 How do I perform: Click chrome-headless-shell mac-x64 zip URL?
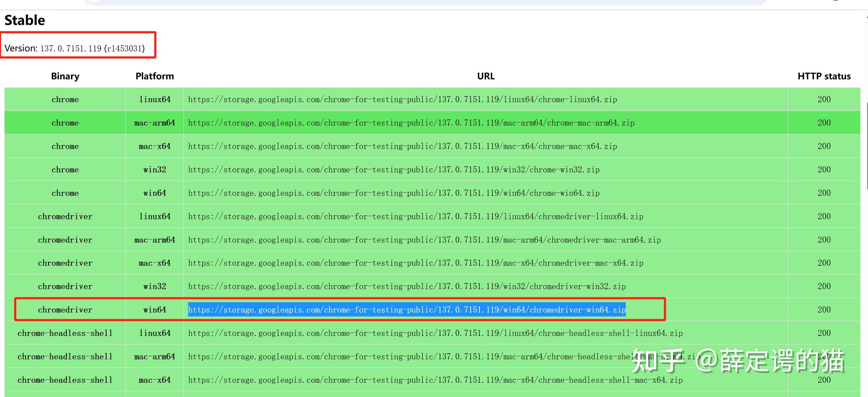(x=435, y=380)
